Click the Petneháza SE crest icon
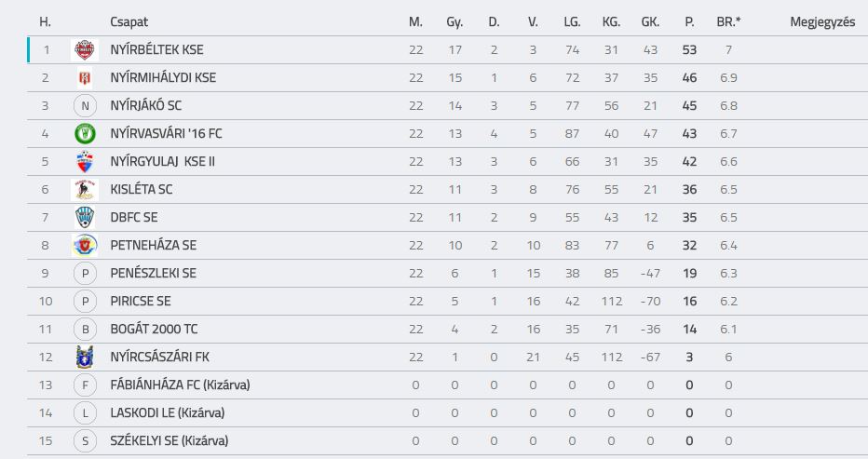The height and width of the screenshot is (459, 868). click(x=85, y=245)
